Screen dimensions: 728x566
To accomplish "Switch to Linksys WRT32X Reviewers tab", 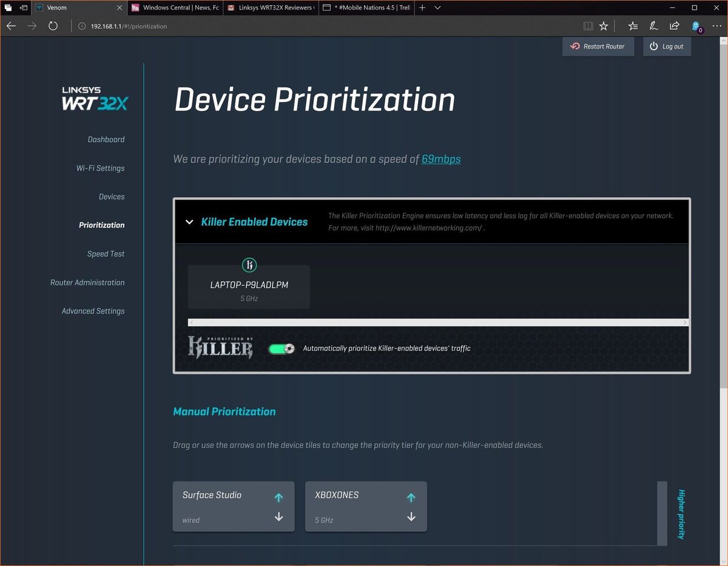I will [271, 8].
